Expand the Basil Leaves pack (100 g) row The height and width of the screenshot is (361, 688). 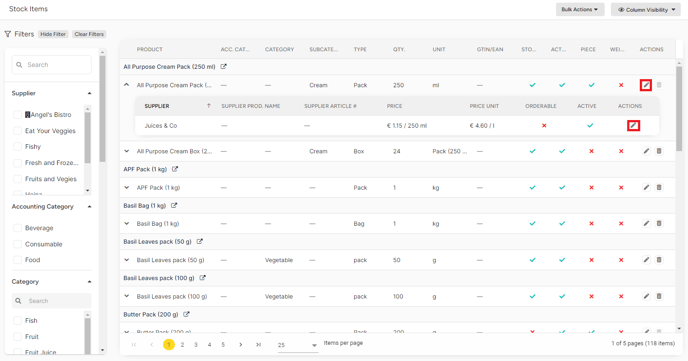pyautogui.click(x=127, y=296)
